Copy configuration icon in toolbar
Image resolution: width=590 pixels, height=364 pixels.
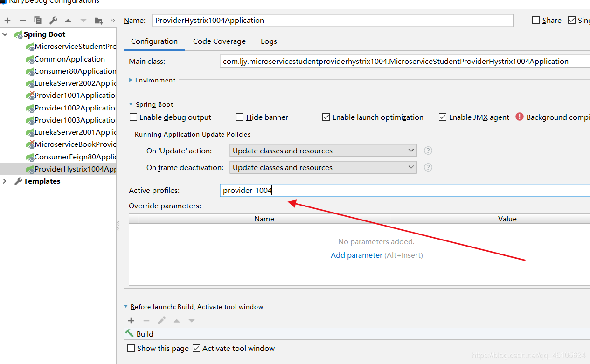[38, 21]
